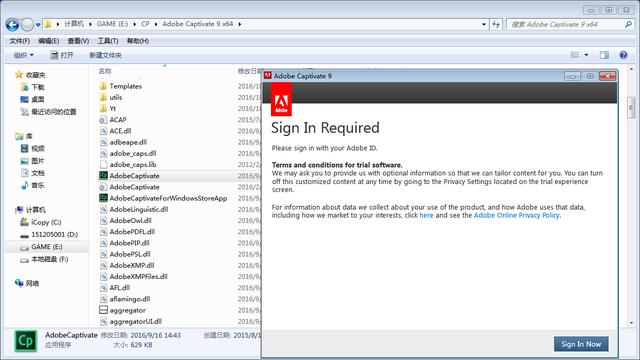Open the Adobe Online Privacy Policy link
Viewport: 640px width, 360px height.
pyautogui.click(x=517, y=215)
